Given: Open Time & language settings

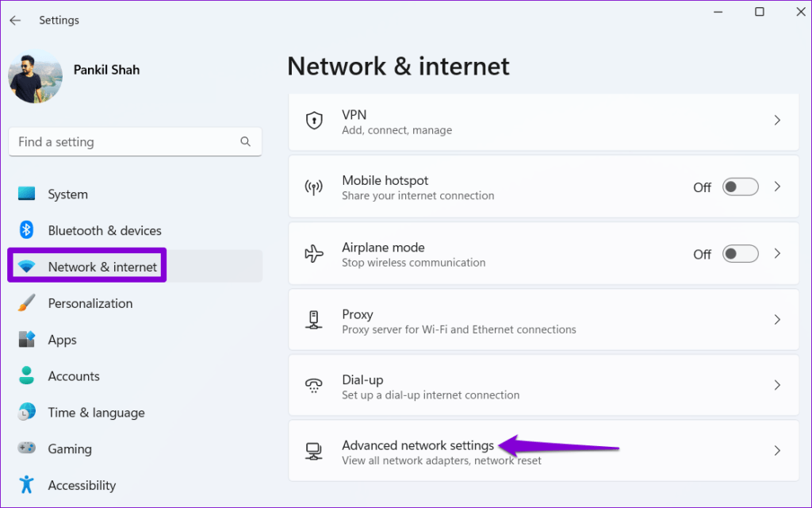Looking at the screenshot, I should (95, 412).
